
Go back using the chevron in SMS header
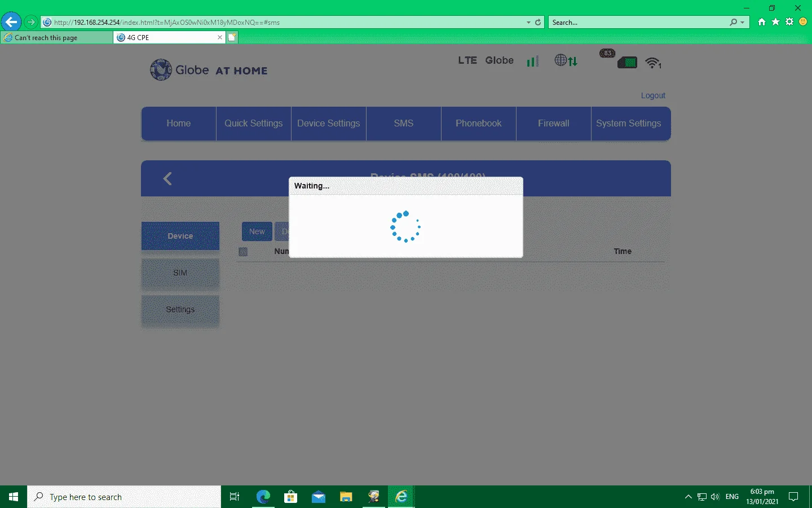167,179
